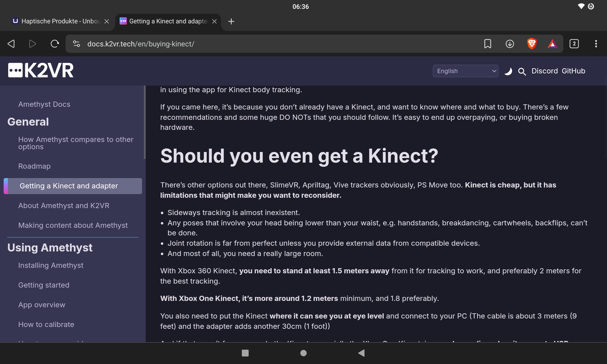Go back with the browser back arrow
The width and height of the screenshot is (607, 364).
11,44
